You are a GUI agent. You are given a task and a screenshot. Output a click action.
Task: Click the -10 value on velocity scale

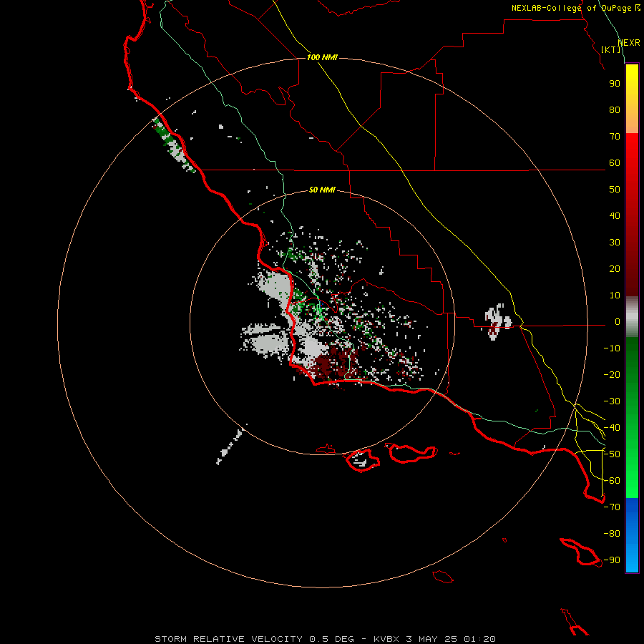612,348
